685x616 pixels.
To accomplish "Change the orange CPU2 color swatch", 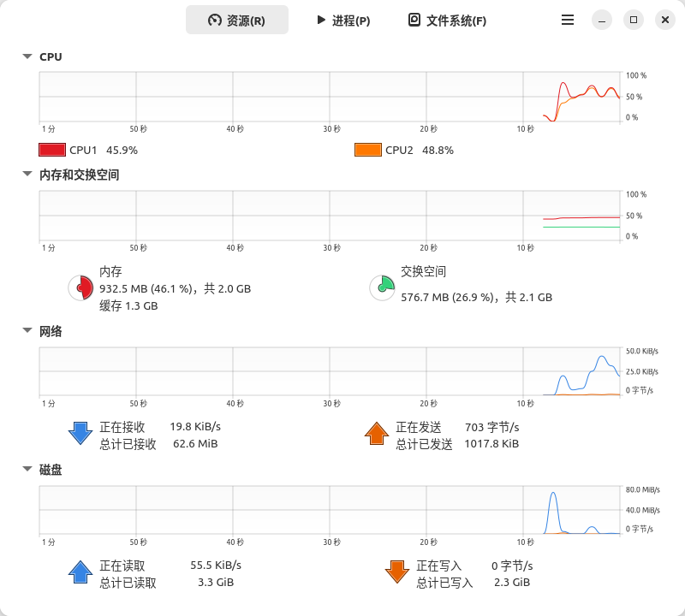I will tap(368, 150).
